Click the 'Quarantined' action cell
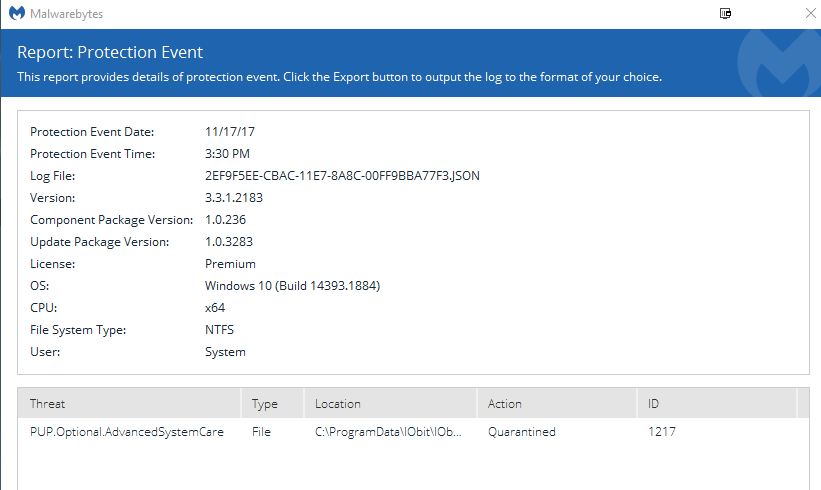Screen dimensions: 821x490 click(x=522, y=432)
